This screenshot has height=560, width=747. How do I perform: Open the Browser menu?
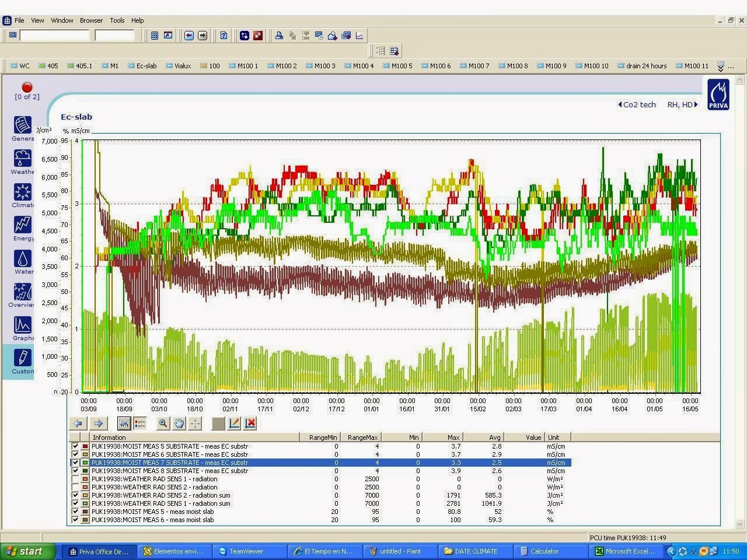pos(91,20)
